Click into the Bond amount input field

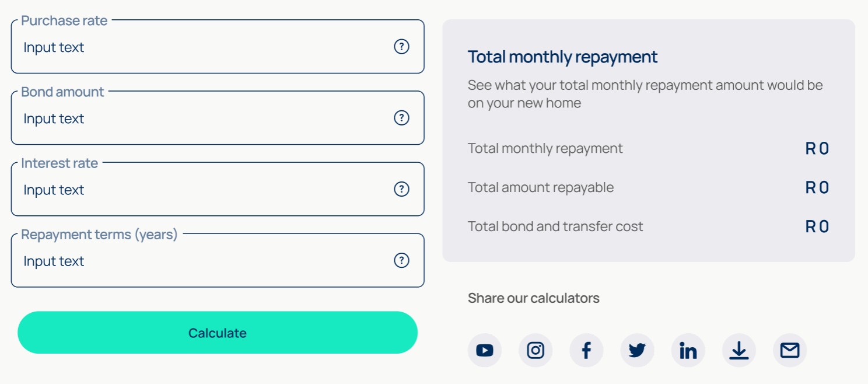[x=218, y=118]
